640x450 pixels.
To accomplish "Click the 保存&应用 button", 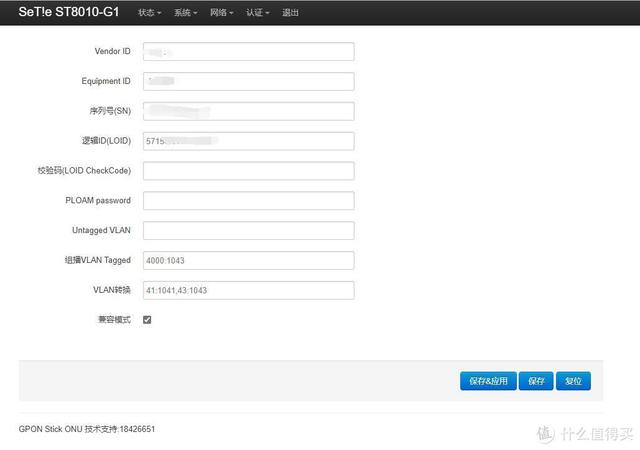I will pos(488,381).
